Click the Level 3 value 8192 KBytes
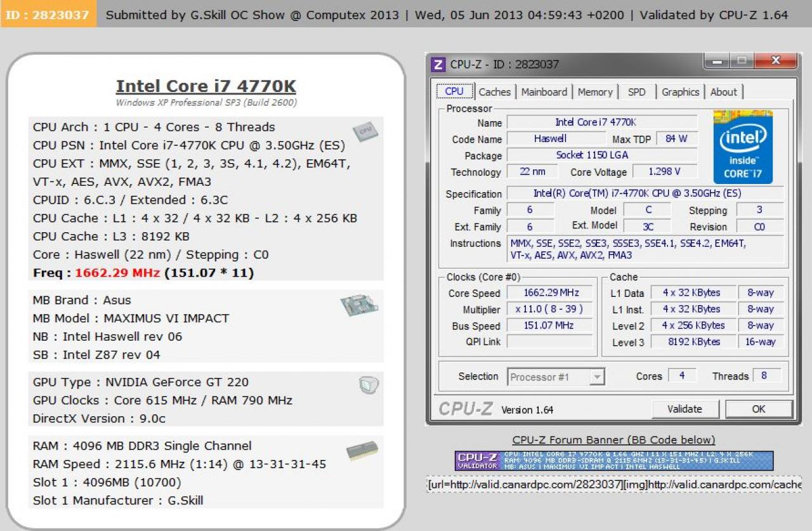 point(693,342)
